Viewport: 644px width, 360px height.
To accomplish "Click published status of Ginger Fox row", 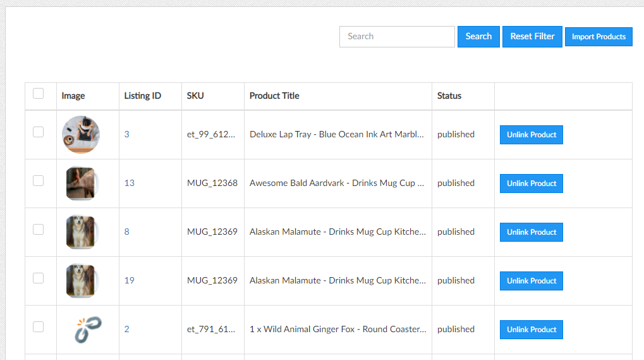I will pyautogui.click(x=456, y=329).
